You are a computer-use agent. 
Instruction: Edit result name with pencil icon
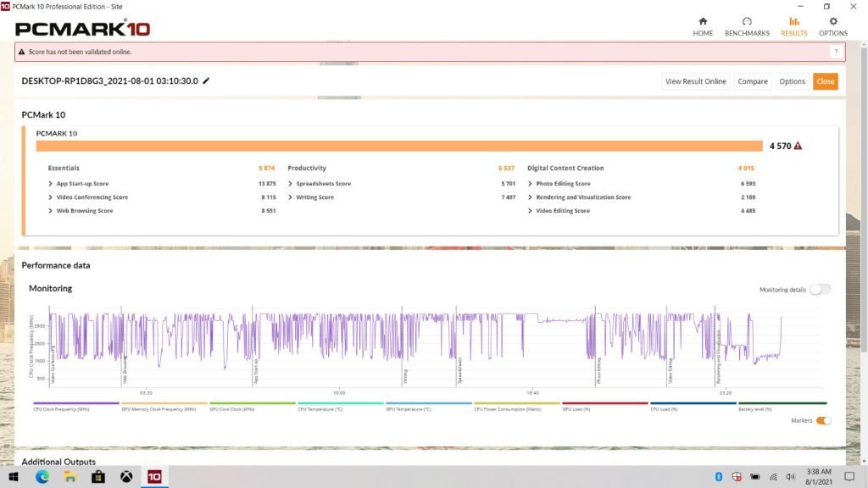206,80
